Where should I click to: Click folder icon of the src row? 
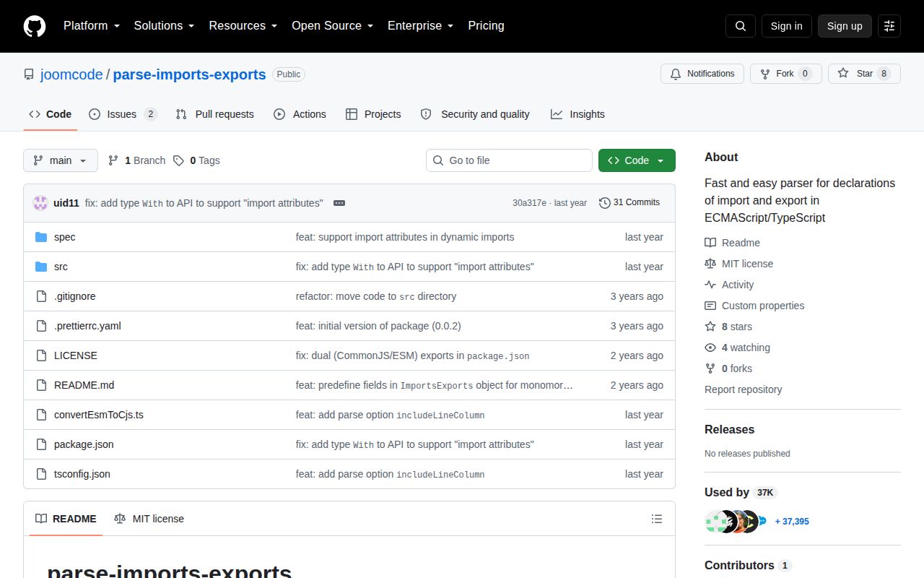(41, 267)
